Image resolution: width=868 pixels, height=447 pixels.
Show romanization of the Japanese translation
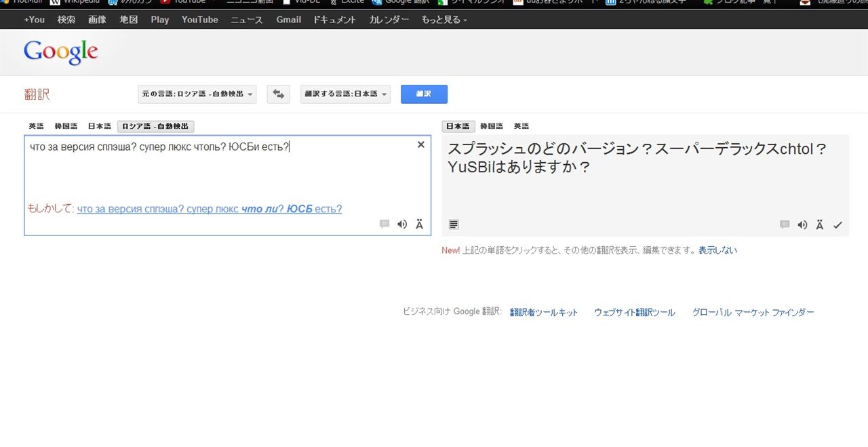point(820,225)
